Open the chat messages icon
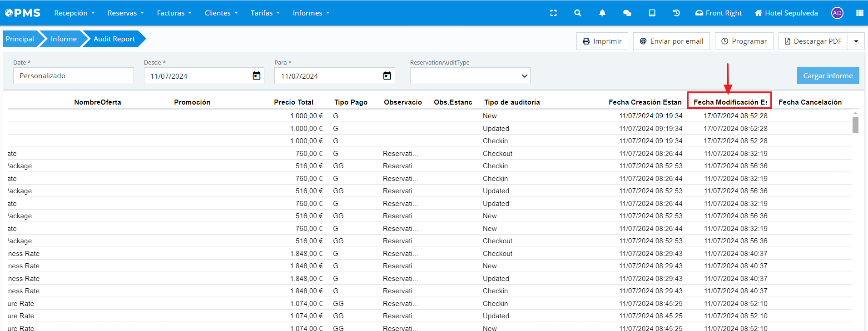 (627, 13)
